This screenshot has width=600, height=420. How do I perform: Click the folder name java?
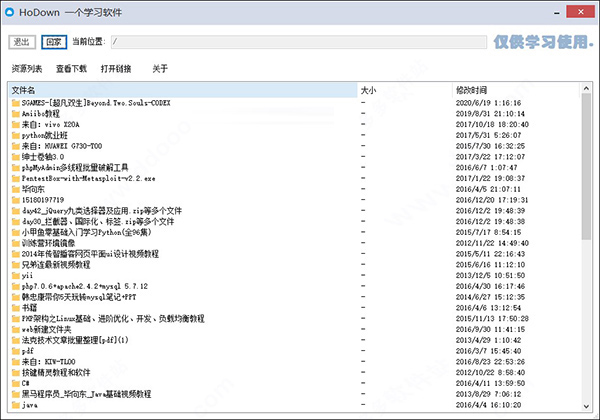click(29, 405)
